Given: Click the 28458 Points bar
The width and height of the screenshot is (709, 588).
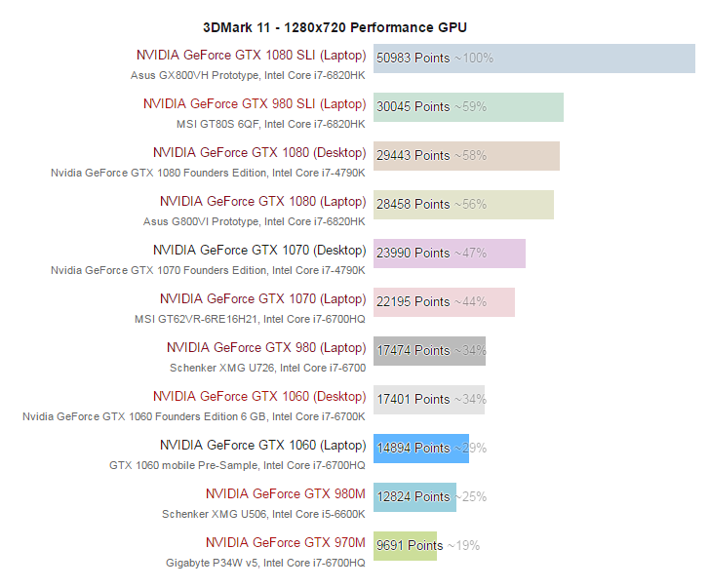Looking at the screenshot, I should point(463,205).
